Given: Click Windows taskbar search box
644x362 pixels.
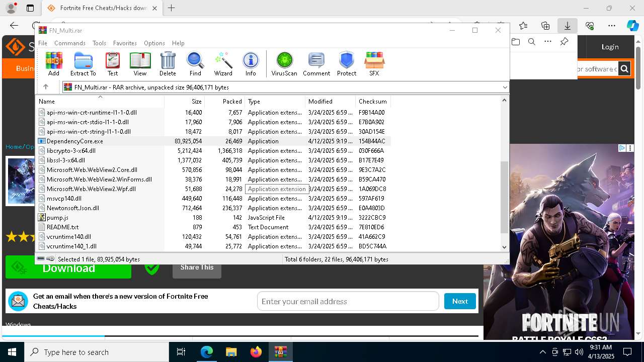Looking at the screenshot, I should click(x=97, y=352).
